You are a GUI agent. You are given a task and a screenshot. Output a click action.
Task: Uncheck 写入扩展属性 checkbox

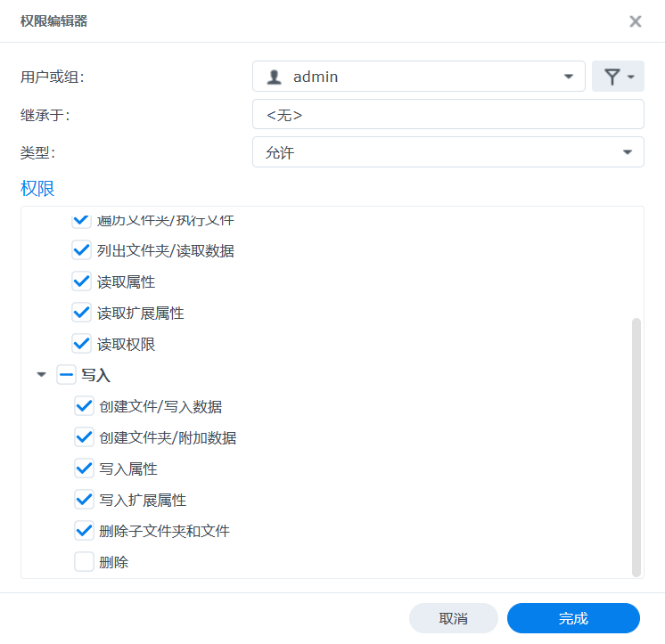click(x=84, y=500)
